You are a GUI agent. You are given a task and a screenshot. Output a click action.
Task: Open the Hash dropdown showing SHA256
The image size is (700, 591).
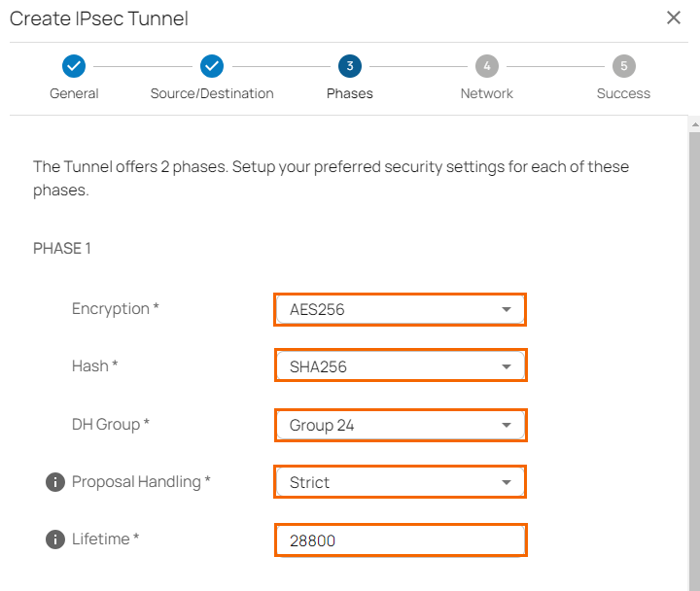tap(400, 366)
